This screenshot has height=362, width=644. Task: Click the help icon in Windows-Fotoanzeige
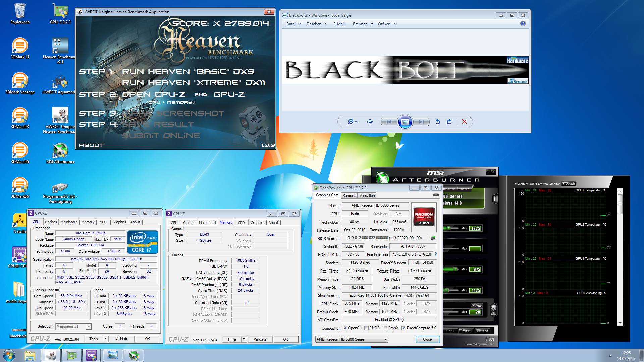point(523,23)
